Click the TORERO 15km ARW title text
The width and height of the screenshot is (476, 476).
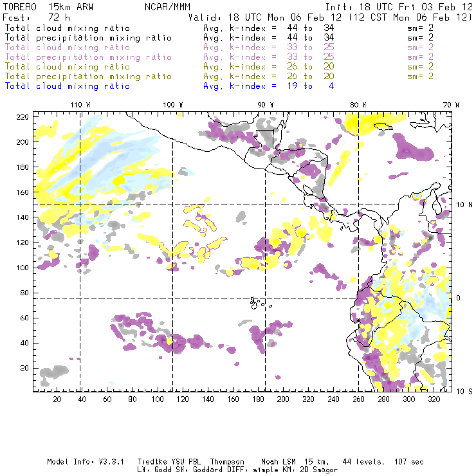coord(39,7)
